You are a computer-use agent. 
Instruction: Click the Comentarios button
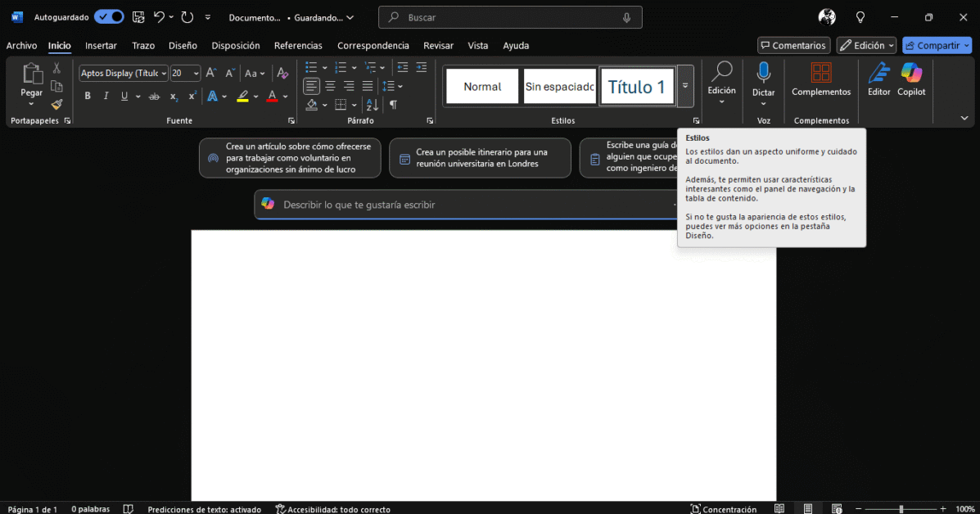pos(793,46)
